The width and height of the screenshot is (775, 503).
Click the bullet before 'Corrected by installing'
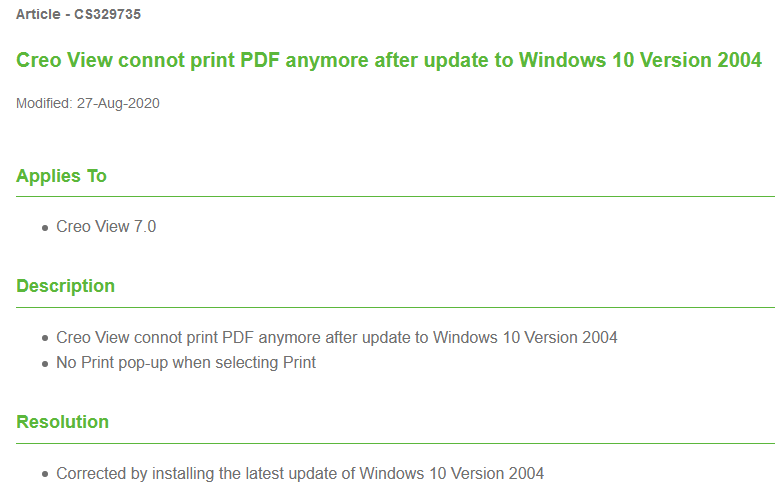coord(45,474)
